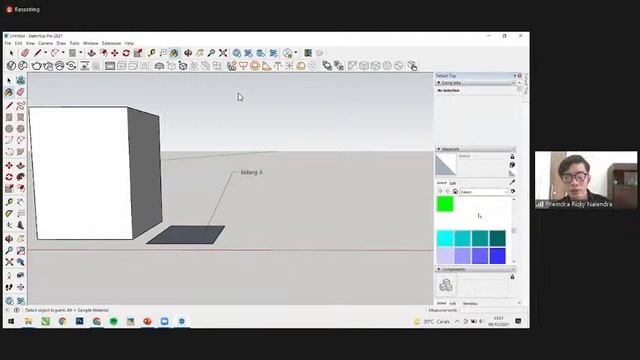Open the Default Tray dropdown arrow

515,76
